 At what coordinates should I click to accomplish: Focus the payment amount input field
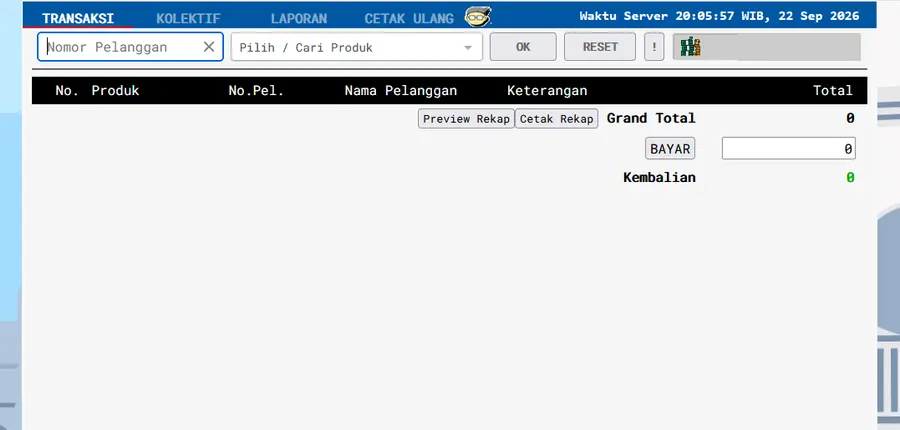[x=789, y=149]
